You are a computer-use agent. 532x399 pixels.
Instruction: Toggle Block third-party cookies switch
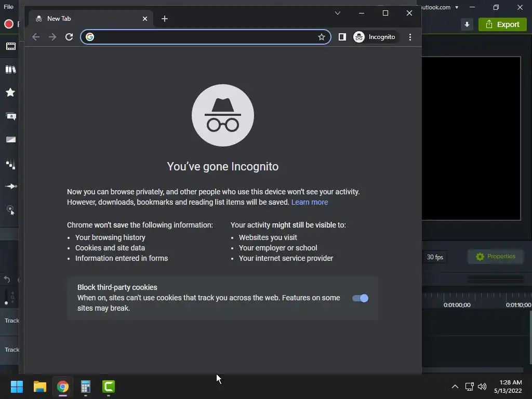click(360, 298)
